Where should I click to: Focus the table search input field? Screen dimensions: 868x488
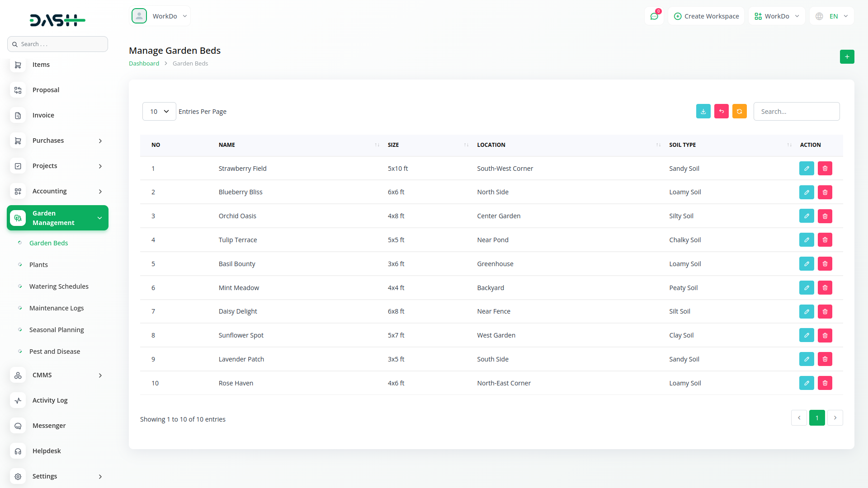[796, 112]
